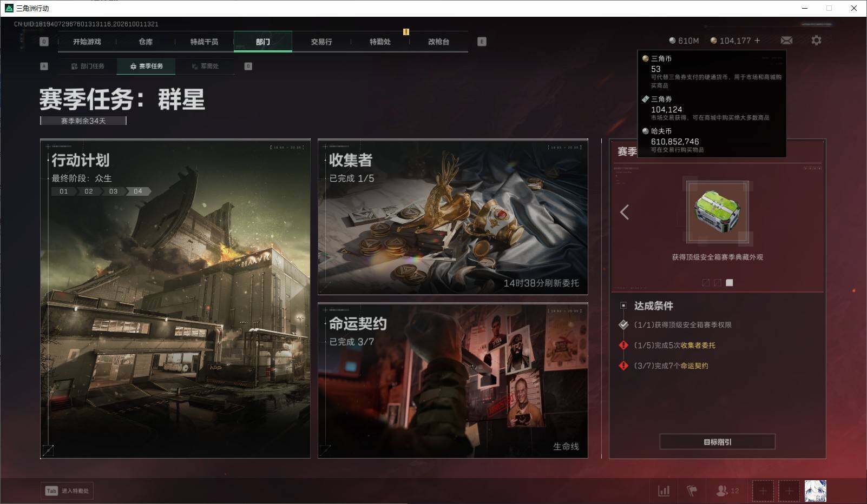Screen dimensions: 867x504
Task: Select the 部门 tab
Action: click(x=263, y=42)
